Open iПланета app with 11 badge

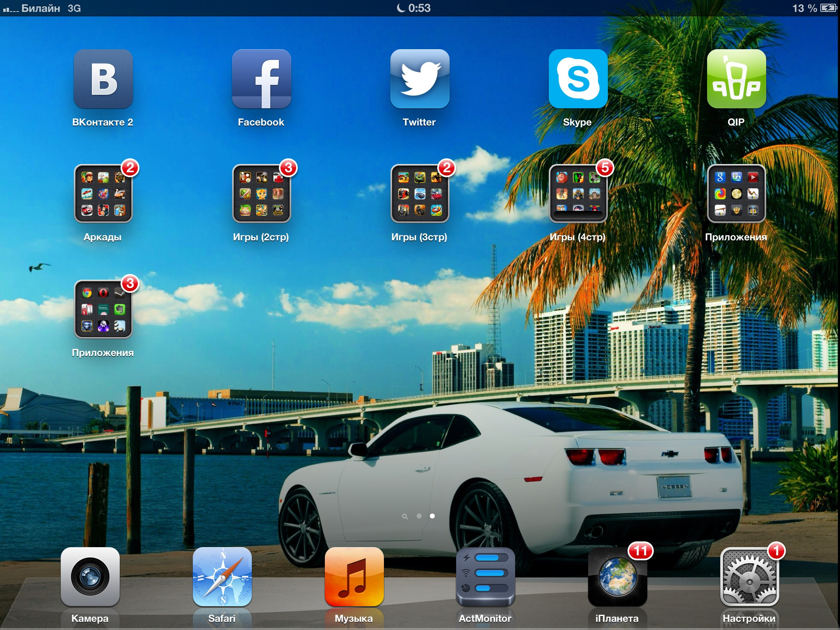click(x=617, y=577)
